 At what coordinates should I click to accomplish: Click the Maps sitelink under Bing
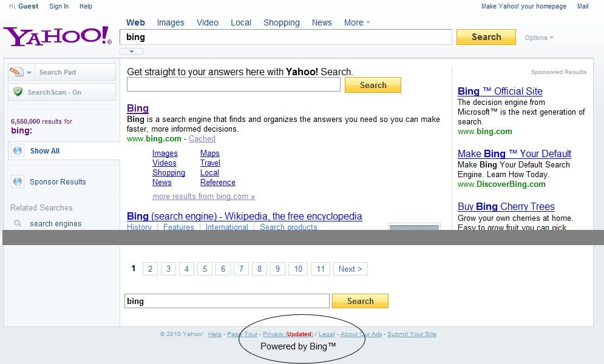coord(210,153)
